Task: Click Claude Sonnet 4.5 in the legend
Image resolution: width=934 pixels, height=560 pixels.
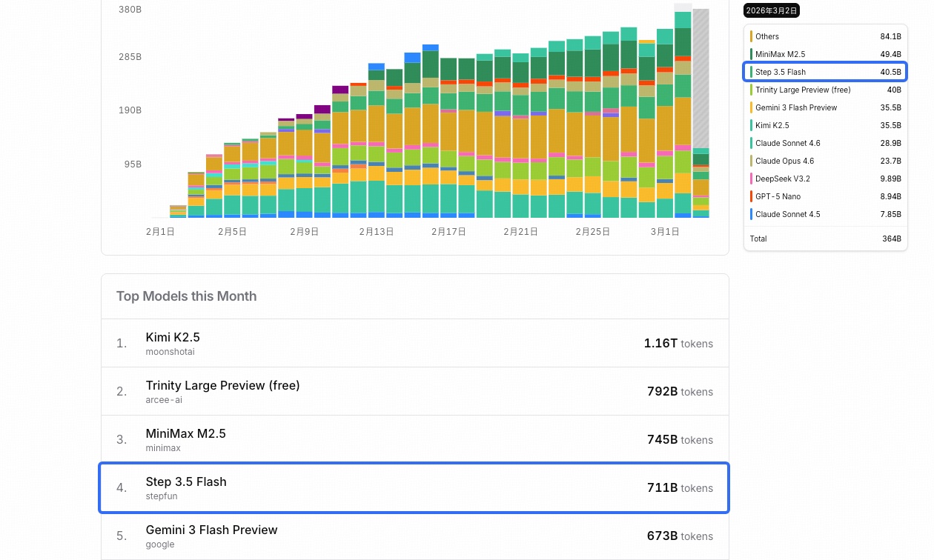Action: [787, 214]
